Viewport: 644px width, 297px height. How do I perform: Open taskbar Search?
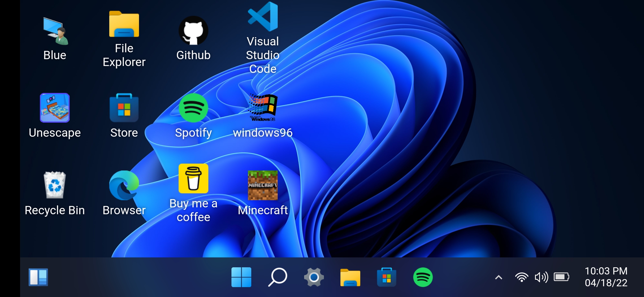pos(278,277)
